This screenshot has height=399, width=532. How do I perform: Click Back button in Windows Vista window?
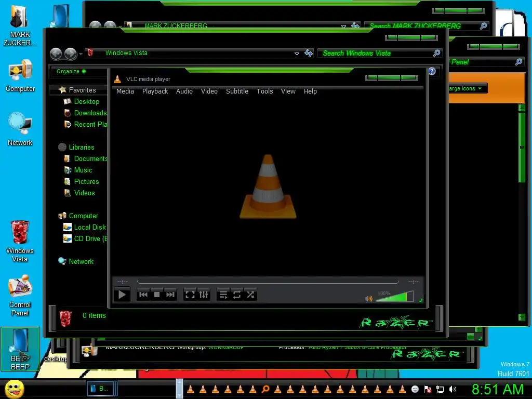(56, 54)
